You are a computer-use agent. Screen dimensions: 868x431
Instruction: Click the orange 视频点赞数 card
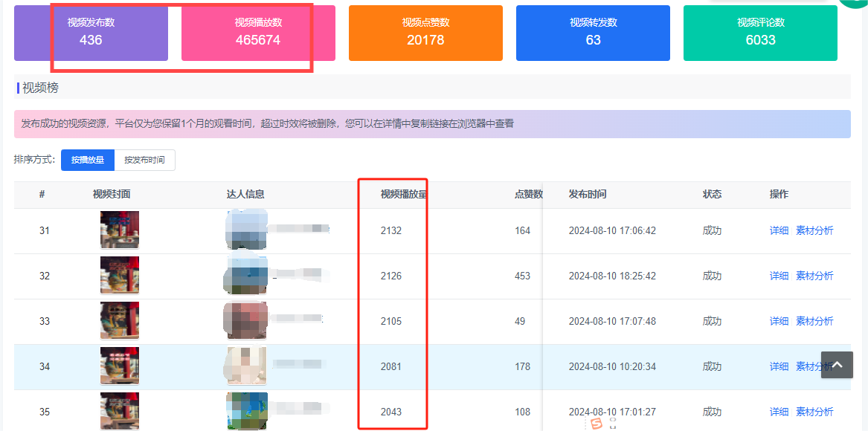[425, 33]
